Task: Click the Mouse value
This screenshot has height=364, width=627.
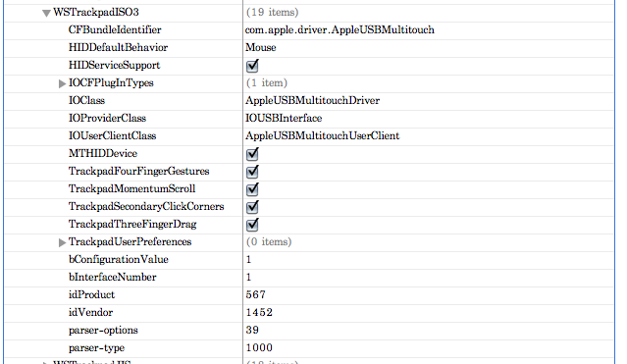Action: [261, 47]
